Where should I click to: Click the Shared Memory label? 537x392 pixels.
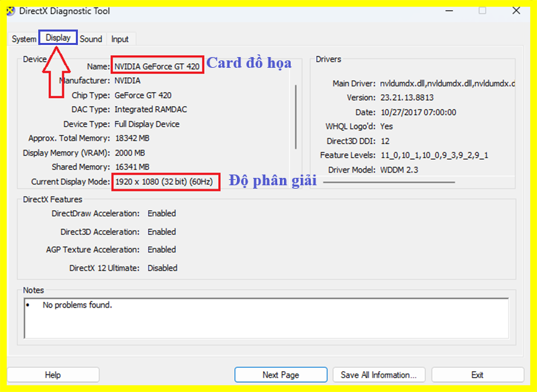[81, 167]
